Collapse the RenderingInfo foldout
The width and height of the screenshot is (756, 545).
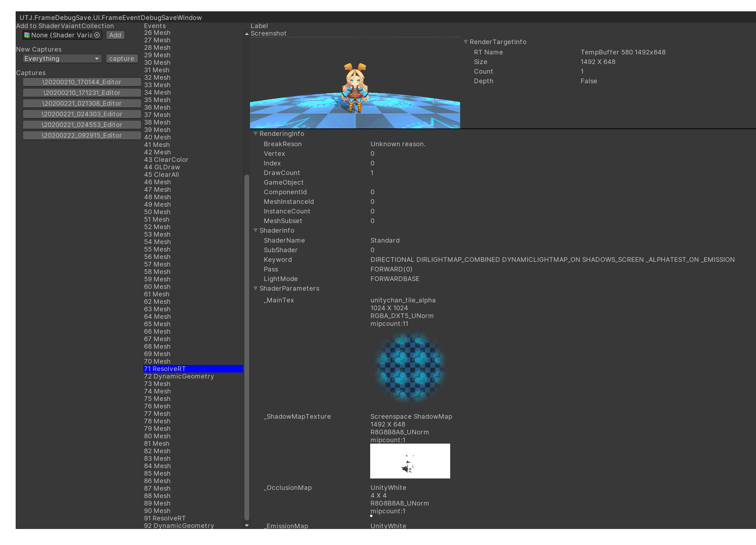point(255,134)
